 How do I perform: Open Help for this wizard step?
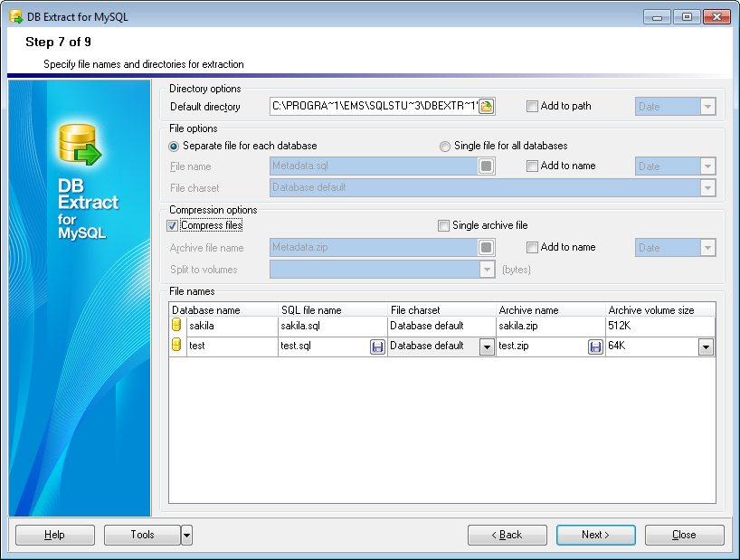54,535
